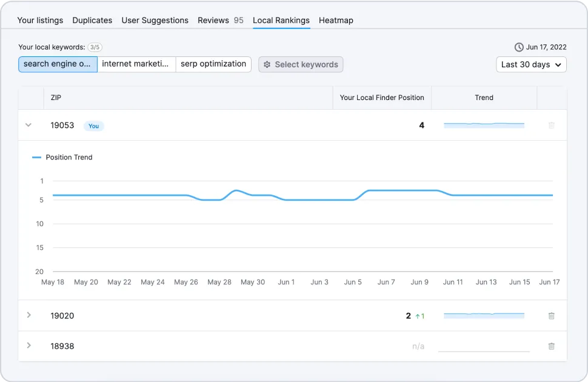
Task: Open the User Suggestions tab
Action: pos(155,20)
